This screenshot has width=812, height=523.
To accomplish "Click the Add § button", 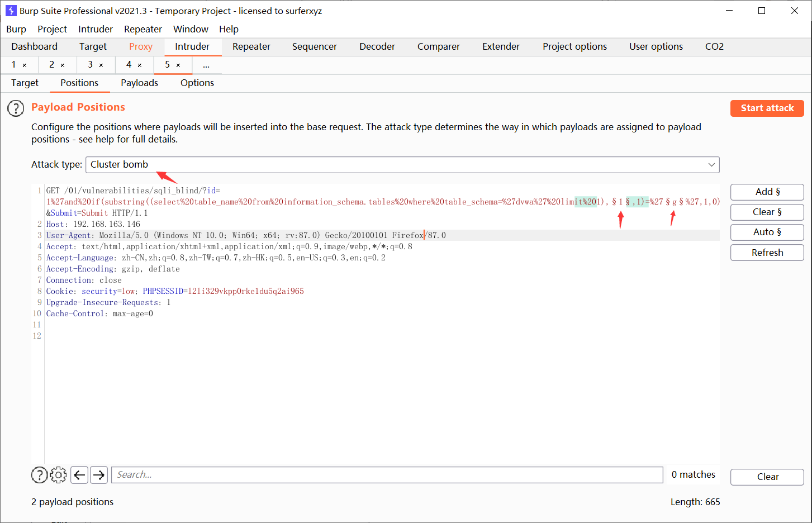I will (x=767, y=192).
